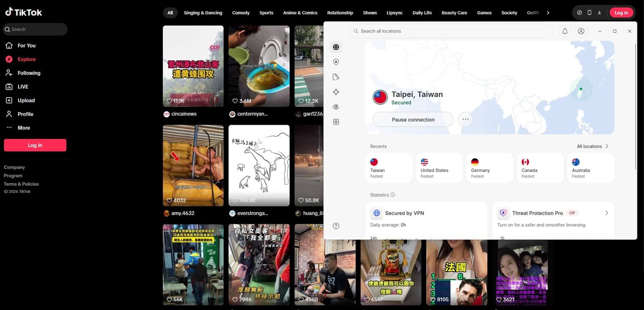
Task: Connect to Germany recent location
Action: [x=490, y=168]
